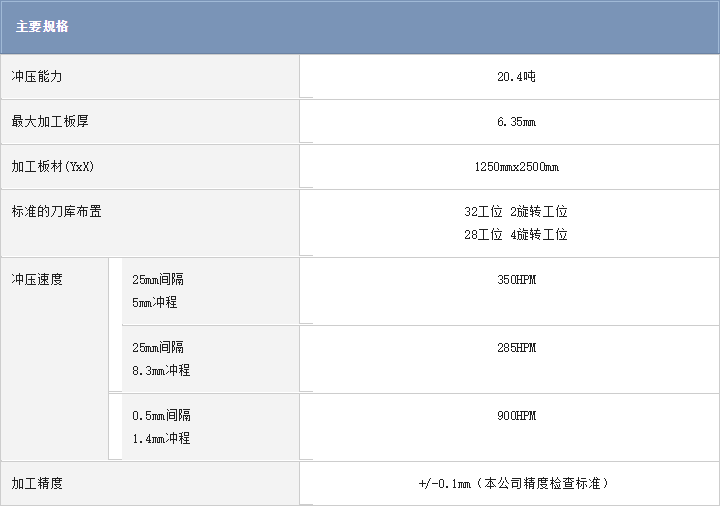Select the 冲压速度 row label
This screenshot has width=723, height=508.
click(37, 280)
